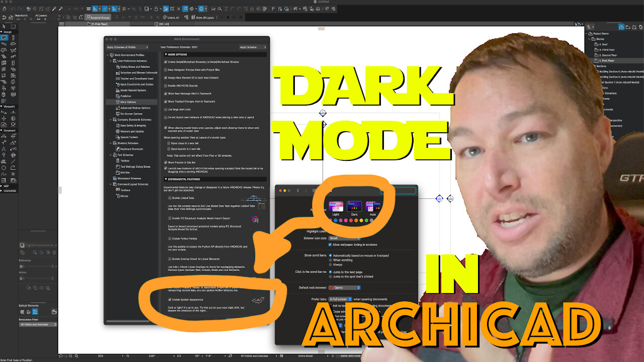
Task: Toggle the Enable ARCHICAD Sounds checkbox
Action: (166, 86)
